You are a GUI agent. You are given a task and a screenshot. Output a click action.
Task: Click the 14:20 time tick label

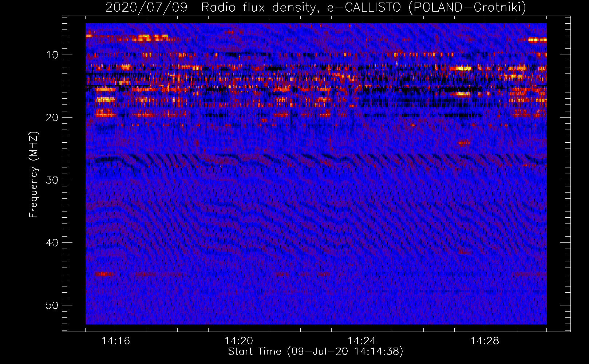click(x=239, y=341)
